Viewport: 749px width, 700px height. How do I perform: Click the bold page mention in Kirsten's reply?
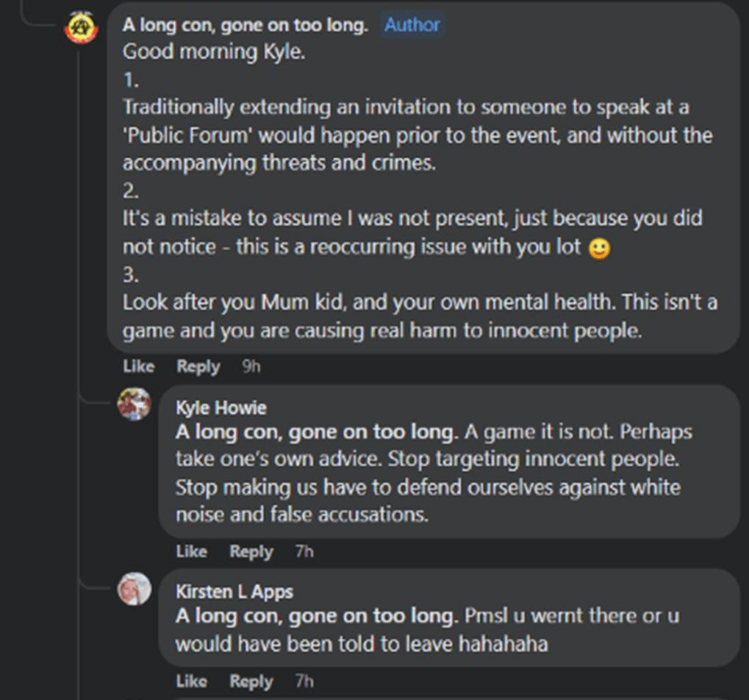pyautogui.click(x=317, y=615)
